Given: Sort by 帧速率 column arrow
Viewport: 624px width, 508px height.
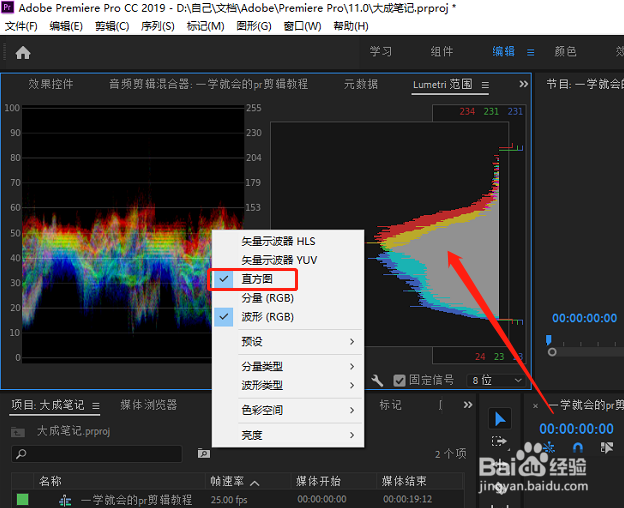Looking at the screenshot, I should coord(255,483).
